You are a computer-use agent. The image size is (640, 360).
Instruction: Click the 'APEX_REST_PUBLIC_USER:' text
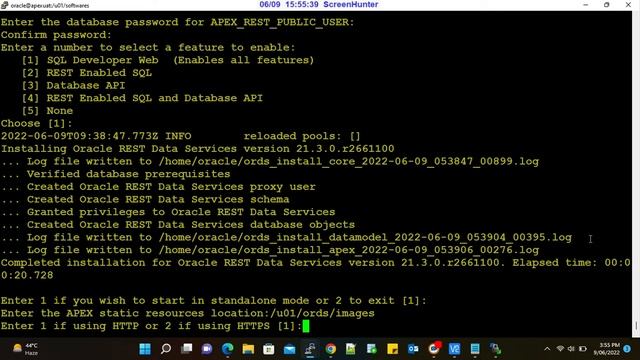(x=282, y=22)
